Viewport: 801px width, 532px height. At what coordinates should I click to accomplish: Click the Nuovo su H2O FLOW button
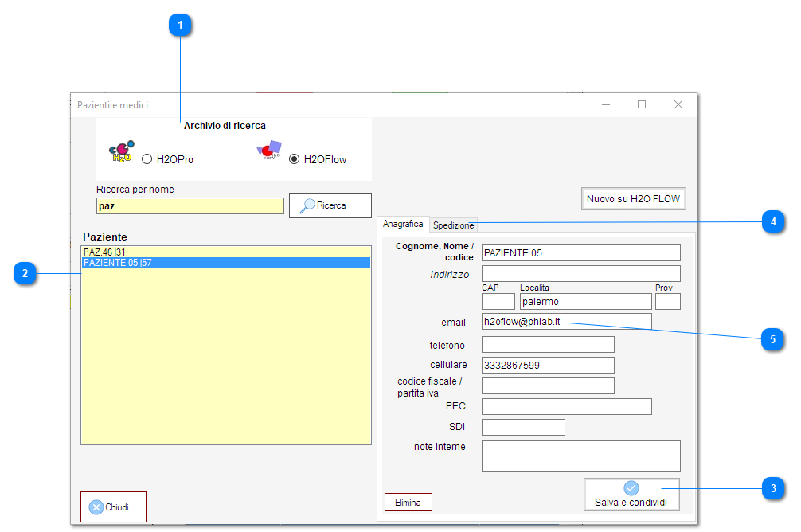coord(634,199)
